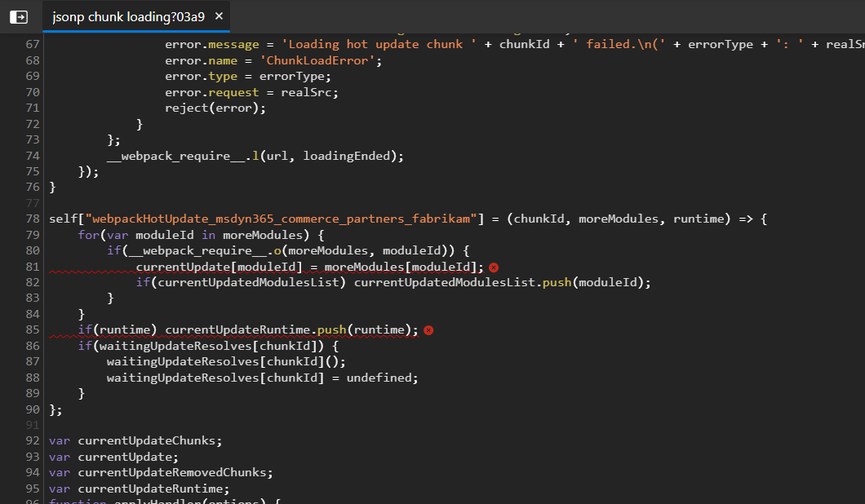
Task: Click the webpackHotUpdate string on line 78
Action: (281, 219)
